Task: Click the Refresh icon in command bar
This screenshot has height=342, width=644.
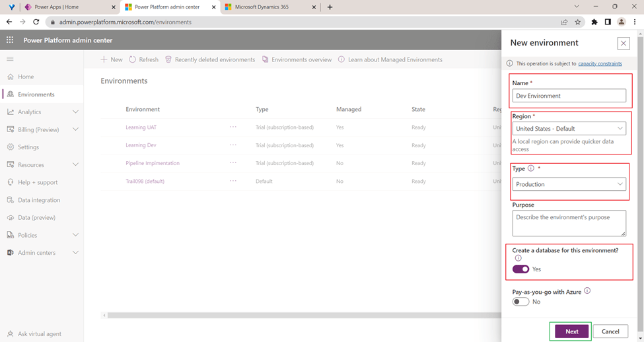Action: [x=133, y=59]
